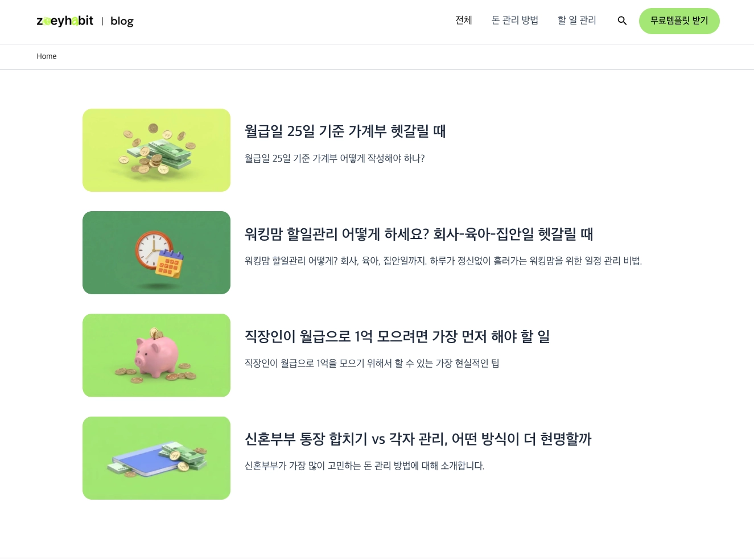754x560 pixels.
Task: Open the coins and cash thumbnail
Action: [156, 150]
